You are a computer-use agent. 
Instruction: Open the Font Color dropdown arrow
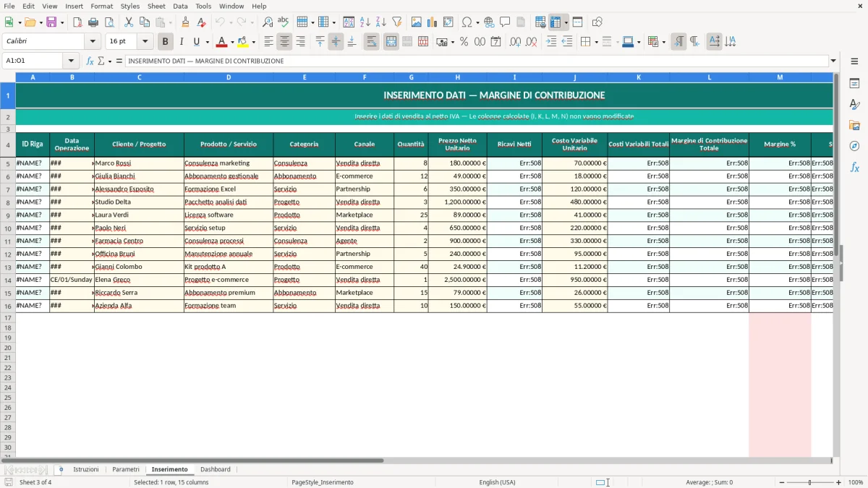pos(232,41)
